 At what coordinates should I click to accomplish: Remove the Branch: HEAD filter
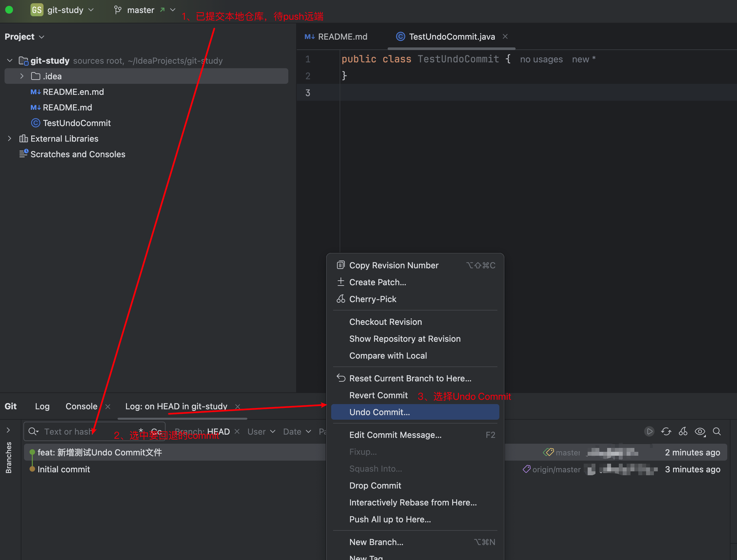[x=237, y=431]
